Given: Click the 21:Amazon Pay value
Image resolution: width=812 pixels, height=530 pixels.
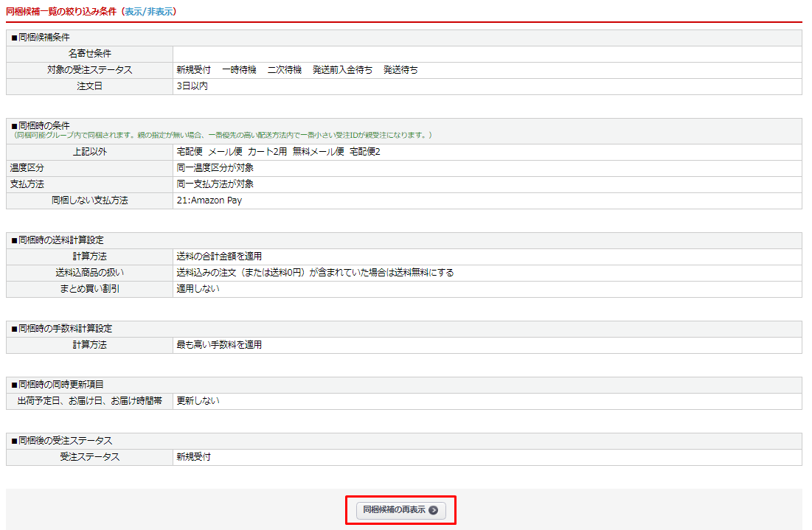Looking at the screenshot, I should [209, 201].
